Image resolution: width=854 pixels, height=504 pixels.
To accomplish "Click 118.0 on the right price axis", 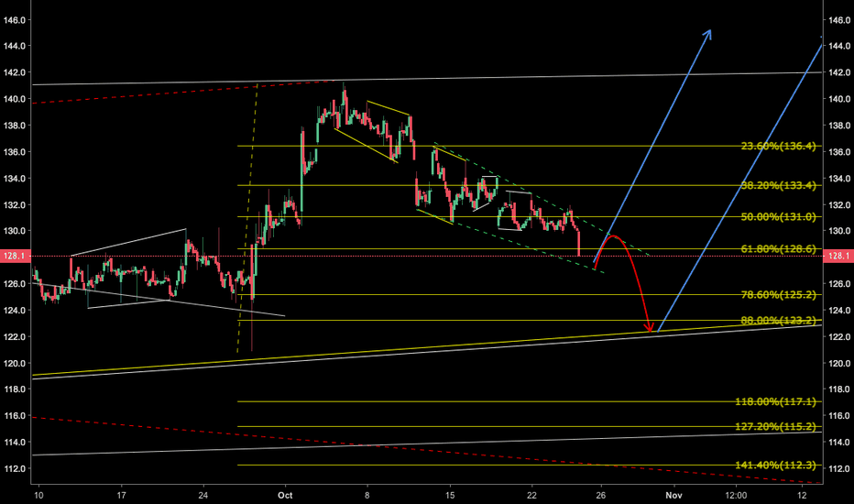I will (839, 389).
